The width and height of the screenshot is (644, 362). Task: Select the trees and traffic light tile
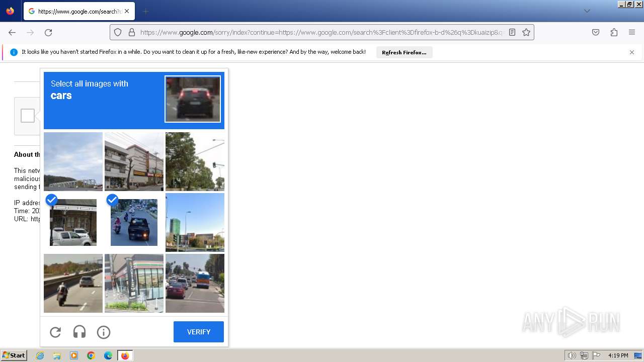pyautogui.click(x=195, y=161)
